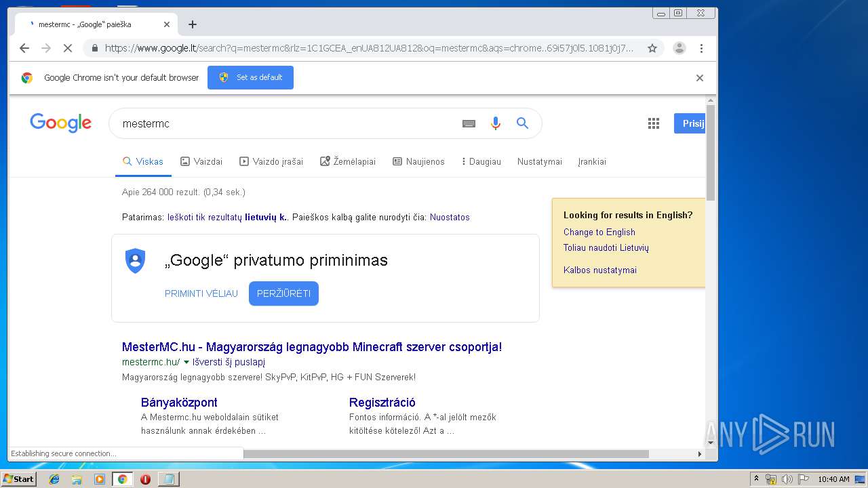This screenshot has height=488, width=868.
Task: Open the Opera browser taskbar icon
Action: pos(145,479)
